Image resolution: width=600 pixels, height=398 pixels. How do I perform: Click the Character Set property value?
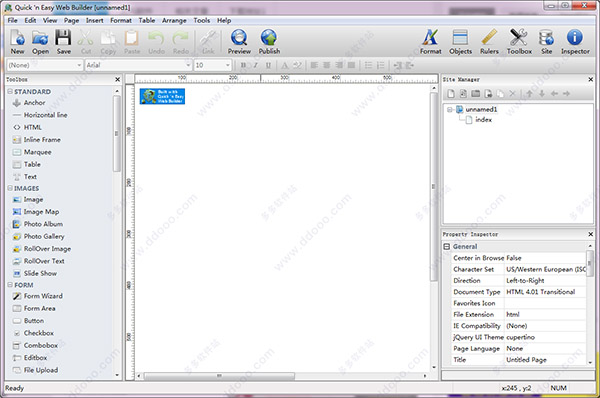545,269
